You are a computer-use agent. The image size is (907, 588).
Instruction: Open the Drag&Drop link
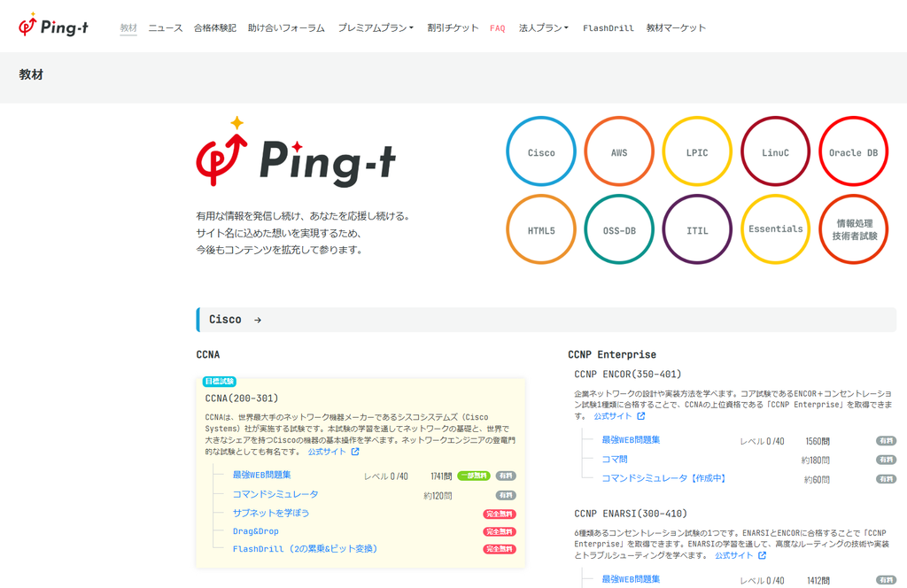pyautogui.click(x=256, y=531)
